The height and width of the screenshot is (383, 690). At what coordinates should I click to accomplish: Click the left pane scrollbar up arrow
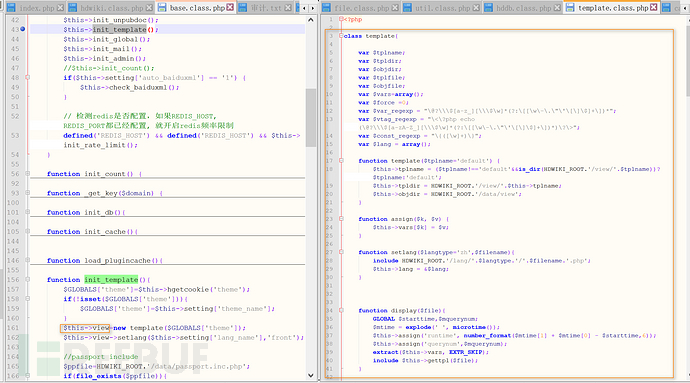(x=311, y=20)
